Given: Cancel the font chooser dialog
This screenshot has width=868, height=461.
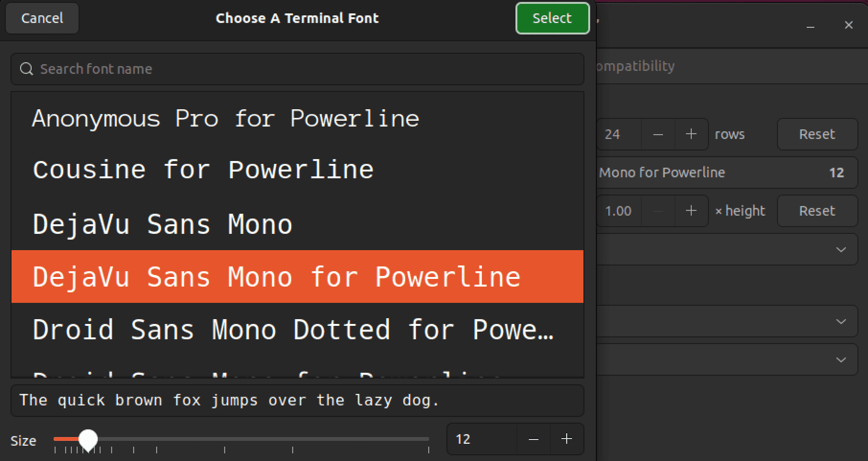Looking at the screenshot, I should [42, 18].
